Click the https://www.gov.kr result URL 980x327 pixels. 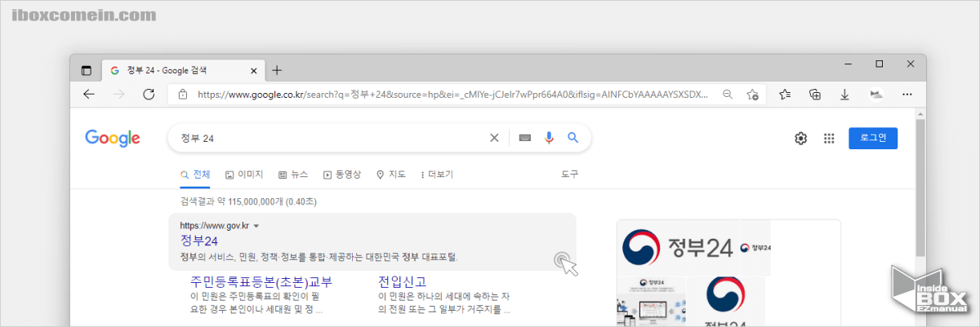[x=214, y=225]
